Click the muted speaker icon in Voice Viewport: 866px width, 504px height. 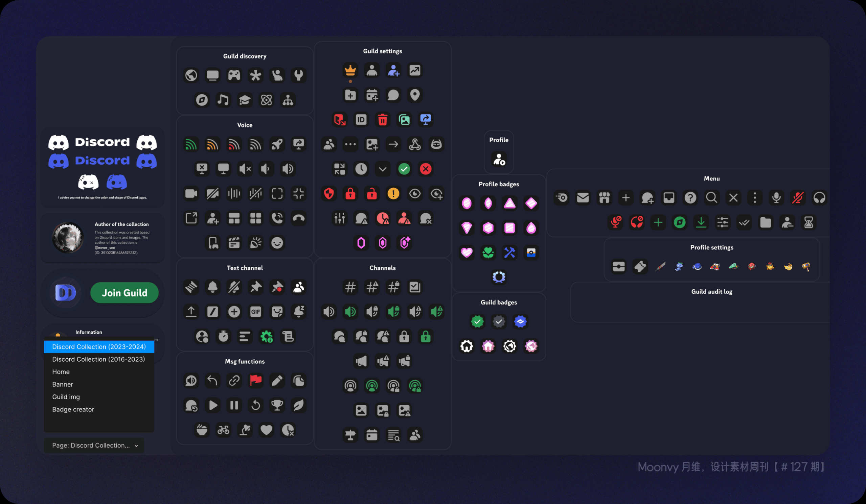point(245,169)
